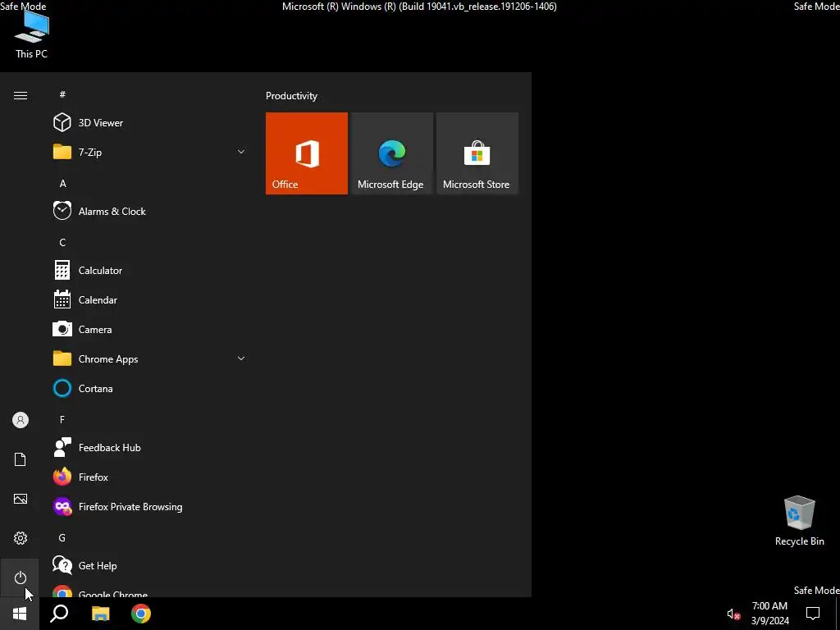Open taskbar Search
The image size is (840, 630).
click(x=59, y=614)
